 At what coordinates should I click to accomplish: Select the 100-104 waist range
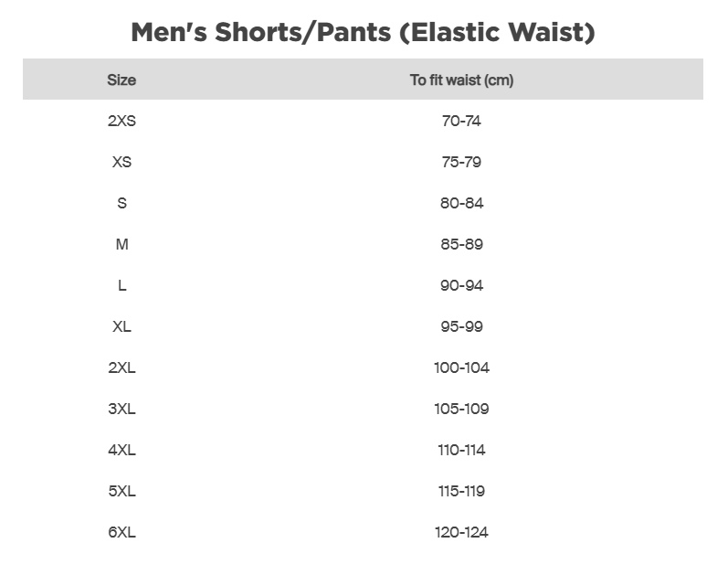coord(461,367)
